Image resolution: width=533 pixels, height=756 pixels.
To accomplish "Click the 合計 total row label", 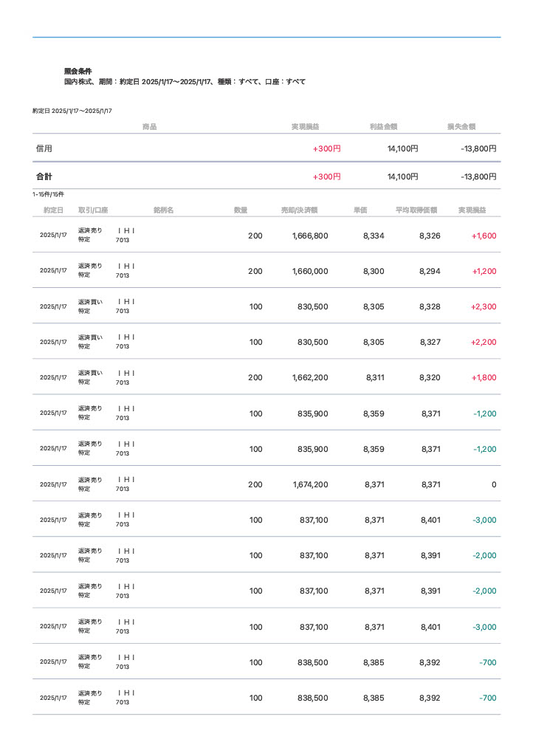I will [44, 177].
